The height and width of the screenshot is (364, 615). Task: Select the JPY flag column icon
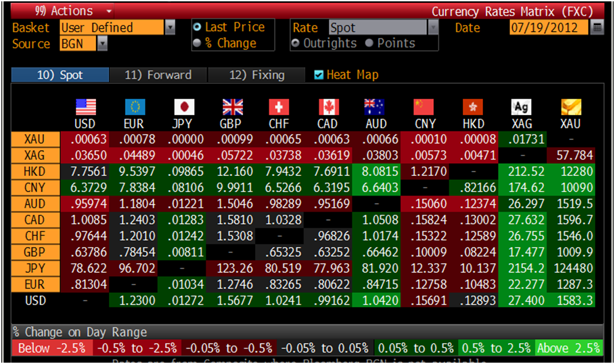coord(184,107)
